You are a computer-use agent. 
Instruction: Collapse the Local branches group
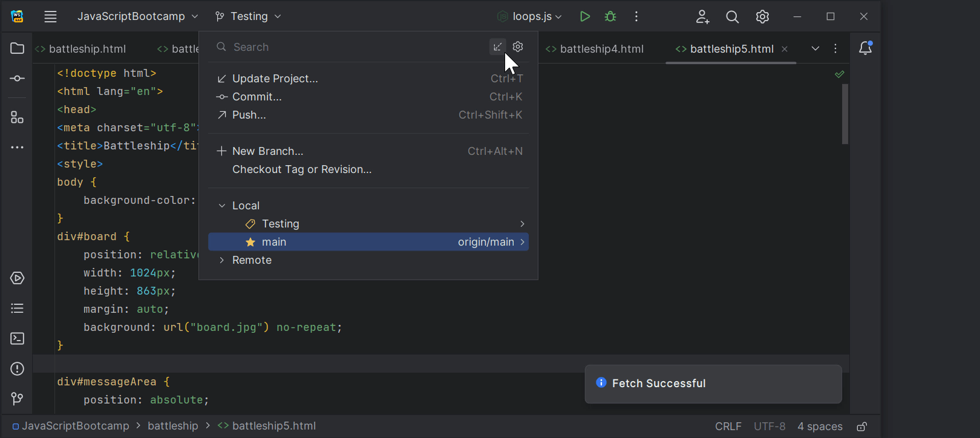[x=222, y=206]
